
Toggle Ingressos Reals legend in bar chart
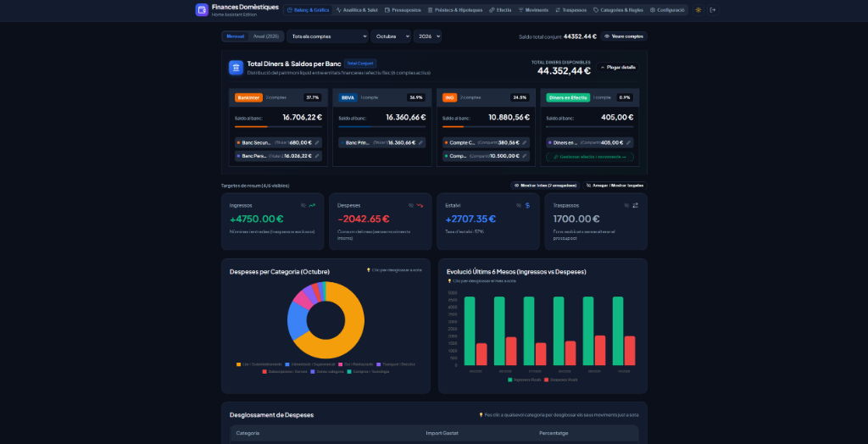click(523, 380)
